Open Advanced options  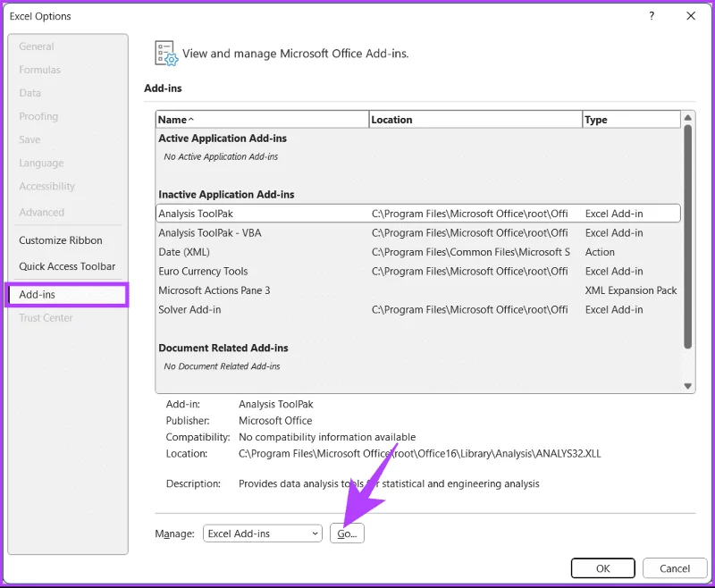click(x=41, y=212)
